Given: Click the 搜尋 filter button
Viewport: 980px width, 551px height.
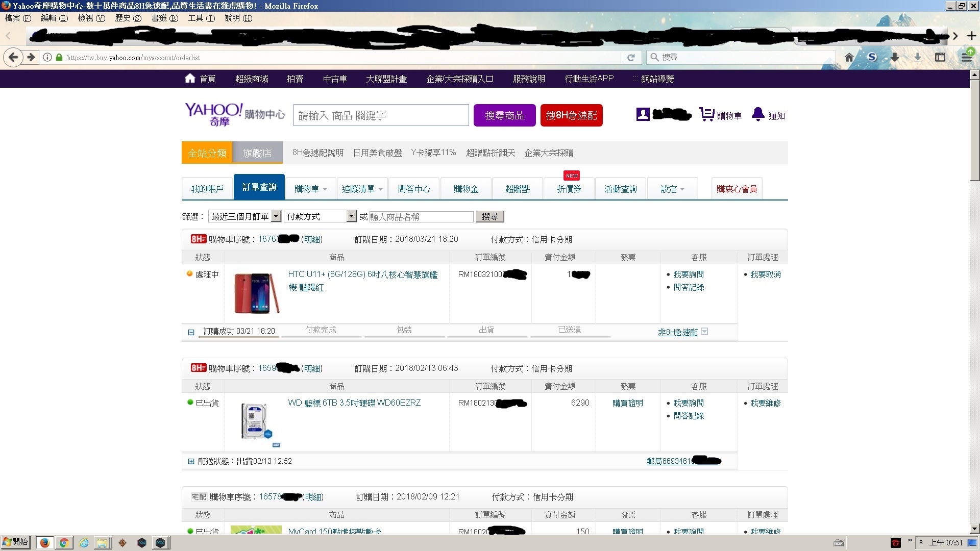Looking at the screenshot, I should pos(490,216).
